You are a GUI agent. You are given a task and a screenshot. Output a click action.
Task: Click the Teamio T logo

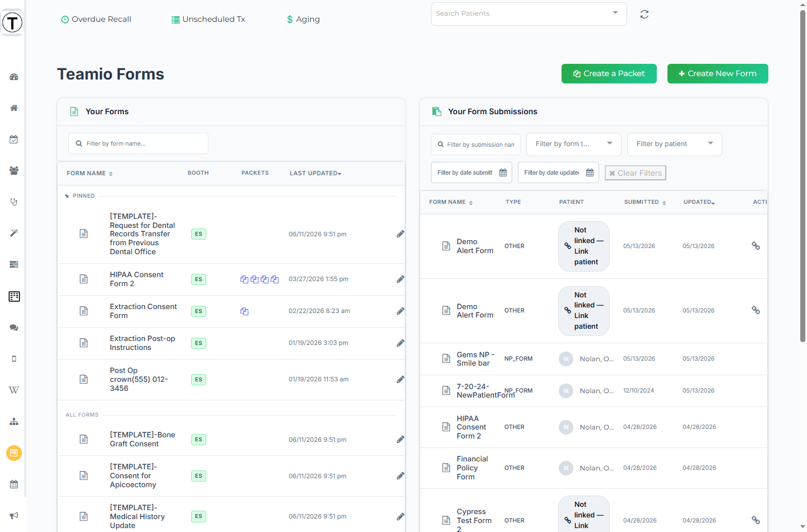point(12,22)
